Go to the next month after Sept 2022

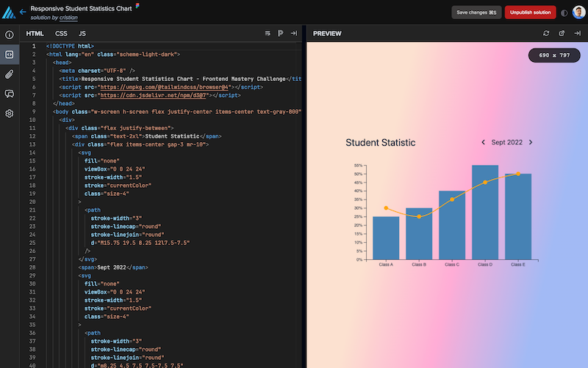pyautogui.click(x=531, y=142)
